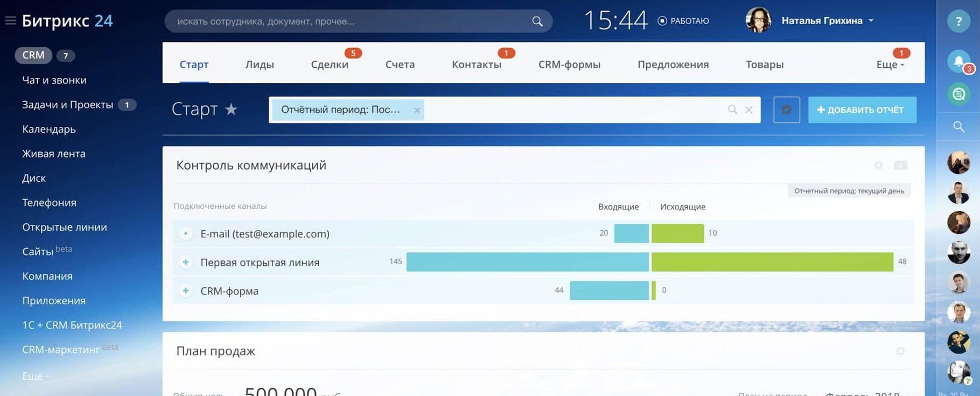Open the Сделки tab
980x396 pixels.
pos(330,65)
